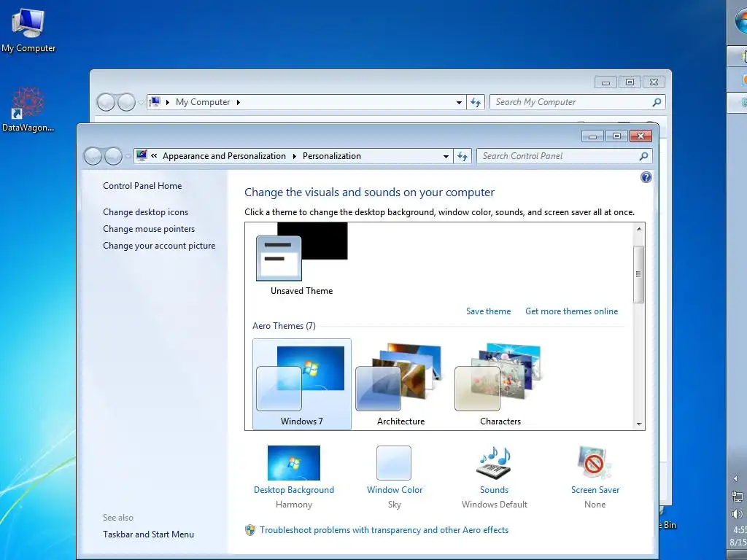Open Personalization address bar history dropdown
The height and width of the screenshot is (560, 747).
[446, 156]
